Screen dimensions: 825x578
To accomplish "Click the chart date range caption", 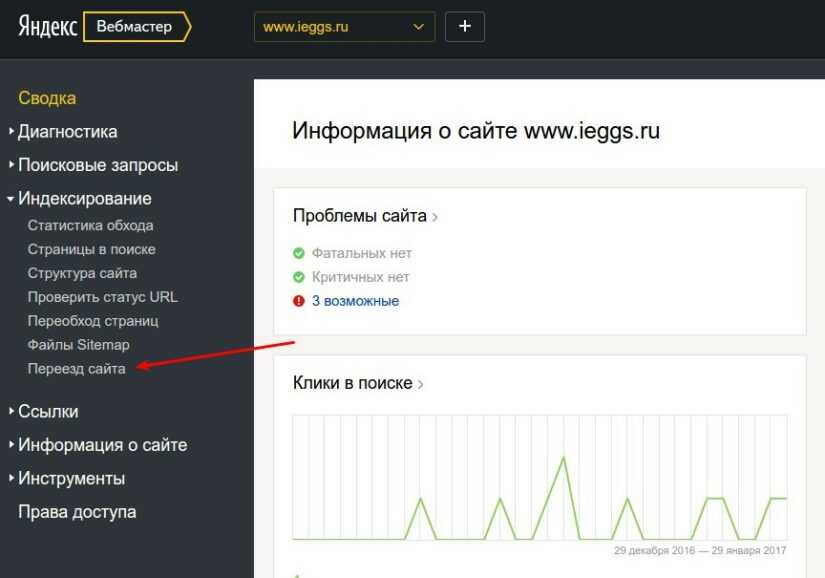I will click(700, 550).
